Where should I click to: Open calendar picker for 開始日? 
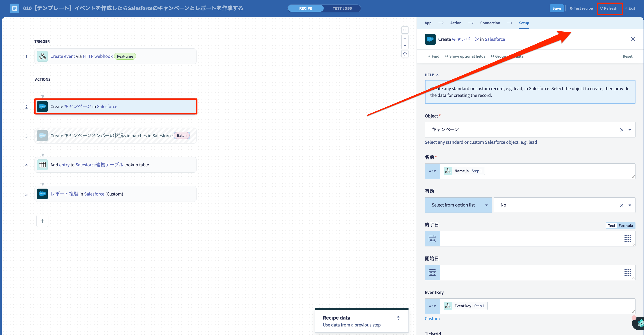coord(432,272)
